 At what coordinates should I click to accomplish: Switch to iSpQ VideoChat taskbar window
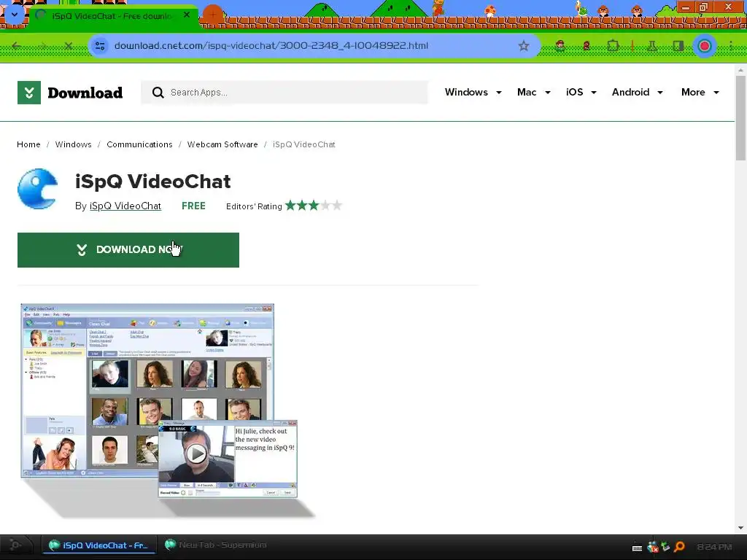click(99, 545)
